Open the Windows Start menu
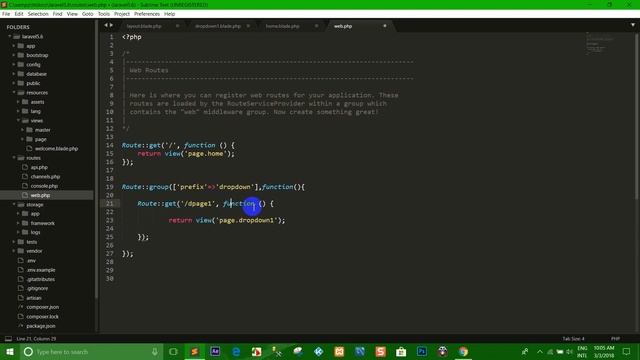 point(10,351)
